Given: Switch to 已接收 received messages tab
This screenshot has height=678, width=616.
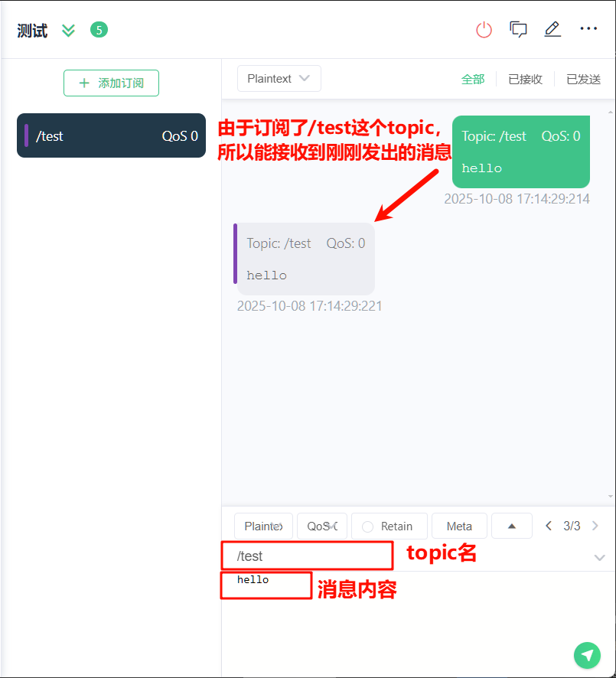Looking at the screenshot, I should (x=525, y=79).
